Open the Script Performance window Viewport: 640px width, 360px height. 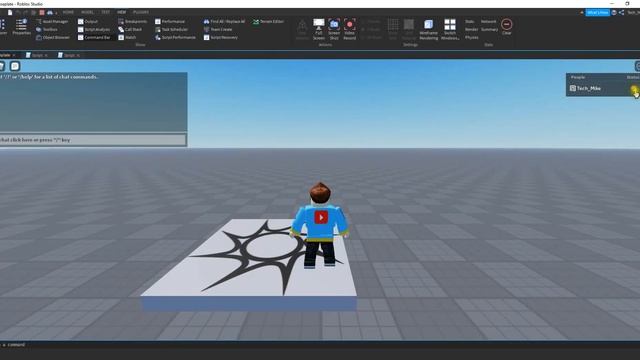click(175, 37)
